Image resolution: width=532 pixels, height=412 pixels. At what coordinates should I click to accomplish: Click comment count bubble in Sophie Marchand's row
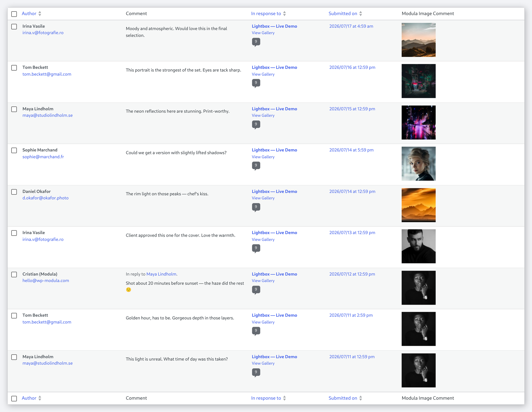pyautogui.click(x=256, y=166)
